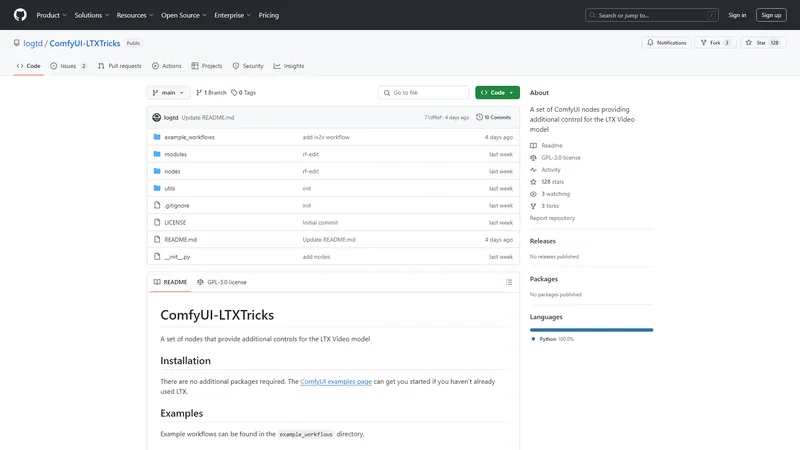
Task: Click the nodes folder icon
Action: click(157, 171)
